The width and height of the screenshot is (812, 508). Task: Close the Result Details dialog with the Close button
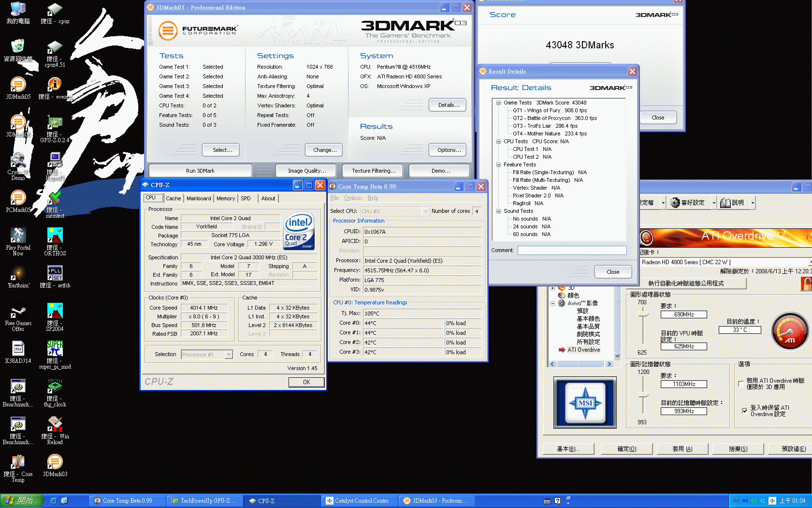click(613, 272)
